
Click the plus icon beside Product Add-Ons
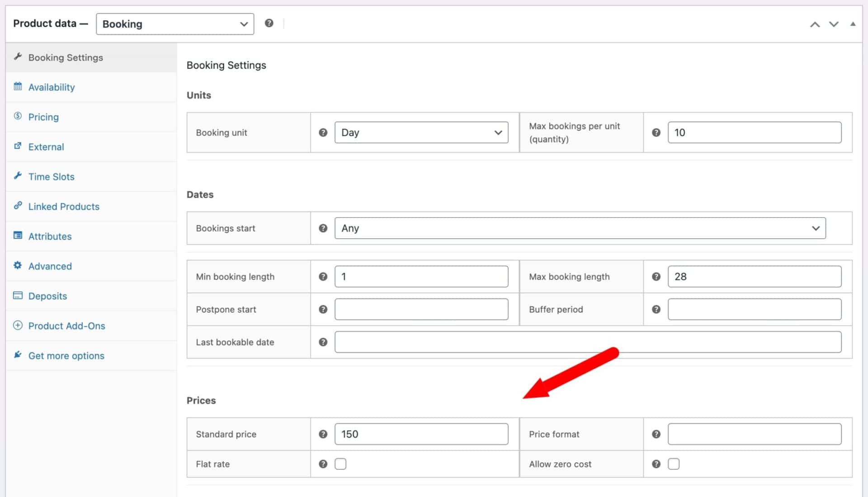click(x=18, y=325)
